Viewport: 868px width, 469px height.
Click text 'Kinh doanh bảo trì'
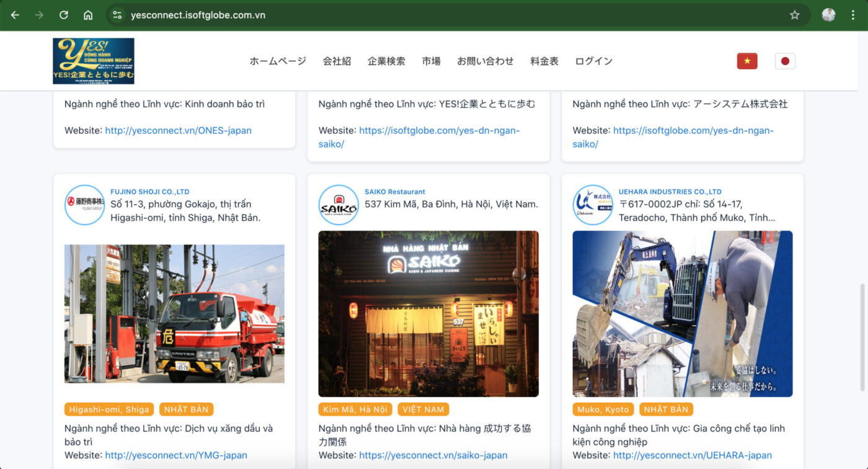[224, 104]
